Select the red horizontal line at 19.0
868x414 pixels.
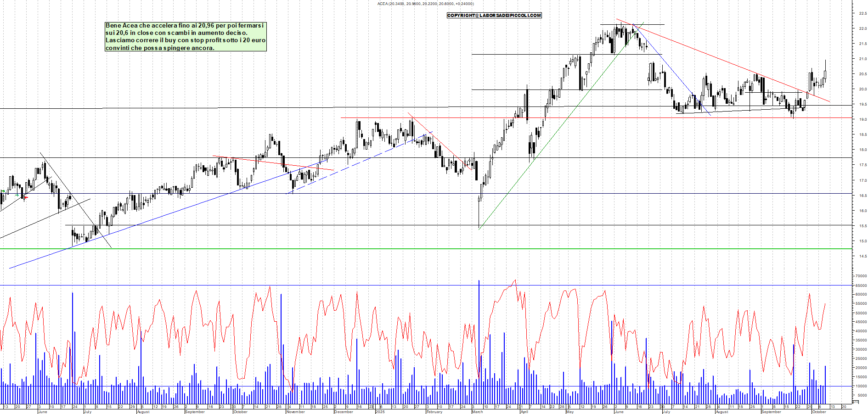[597, 118]
